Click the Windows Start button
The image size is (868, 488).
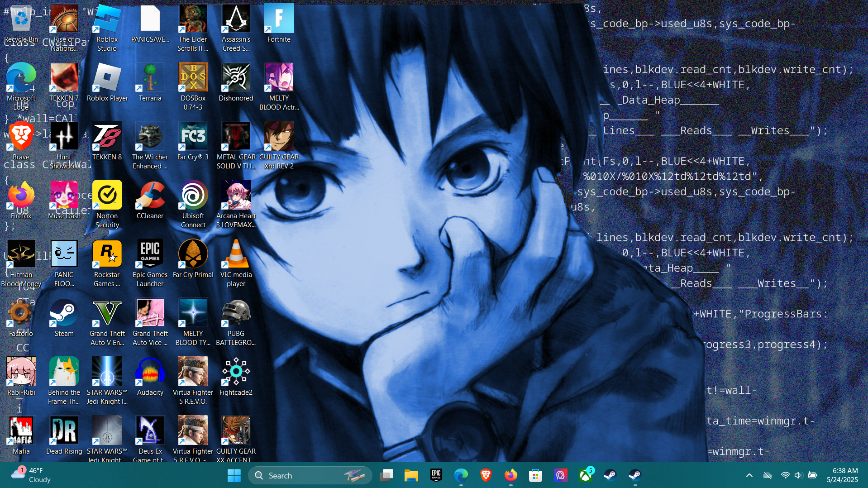tap(234, 476)
